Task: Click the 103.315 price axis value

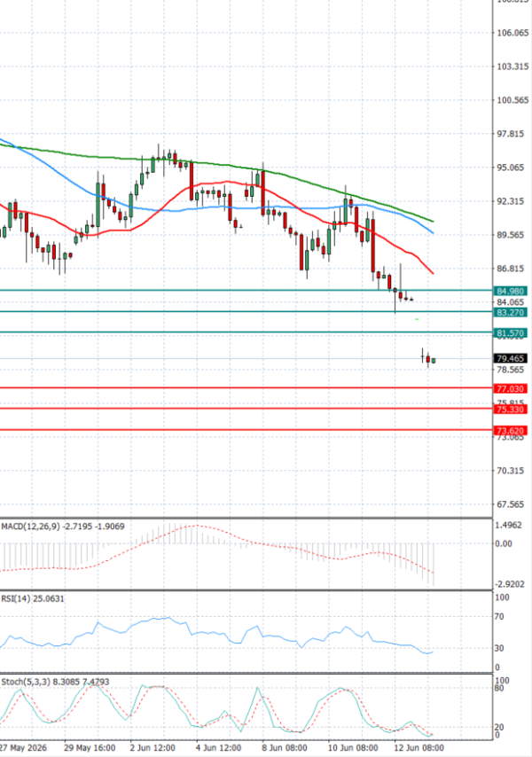Action: click(x=512, y=66)
